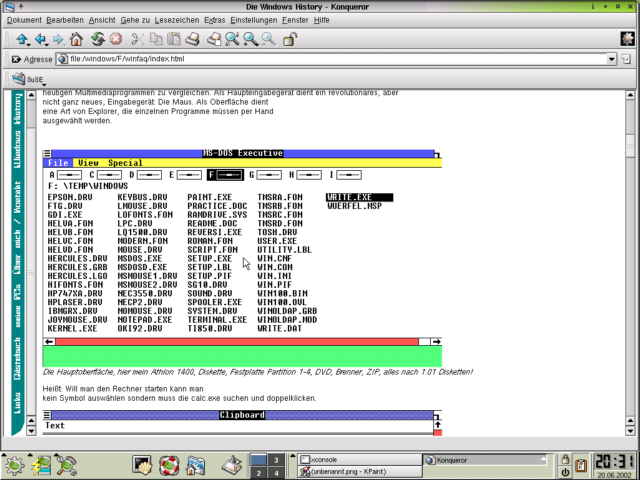Click the MS-DOS Executive screenshot image
Viewport: 640px width, 480px height.
[x=242, y=258]
